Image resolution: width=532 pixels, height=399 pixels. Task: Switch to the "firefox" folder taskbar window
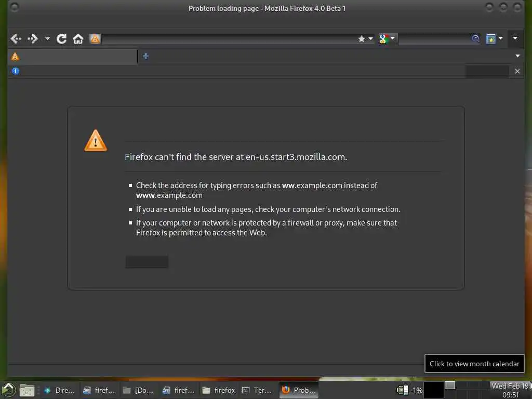(x=218, y=391)
